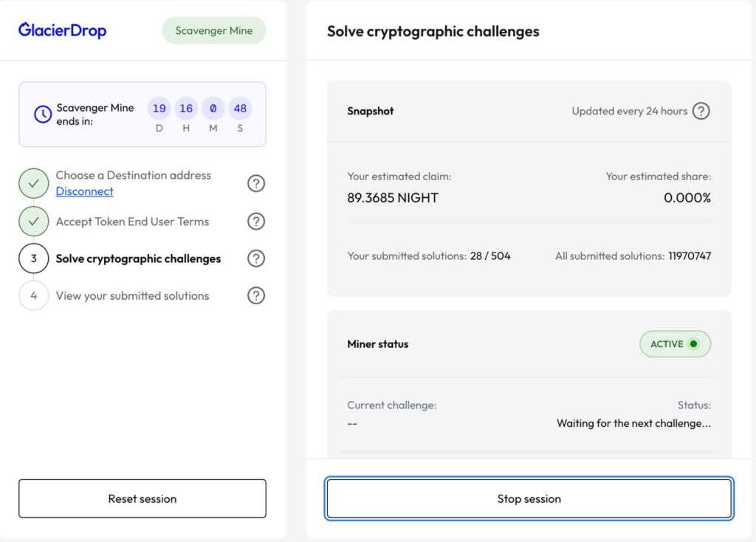The height and width of the screenshot is (542, 756).
Task: Open help for Choose a Destination address
Action: 255,183
